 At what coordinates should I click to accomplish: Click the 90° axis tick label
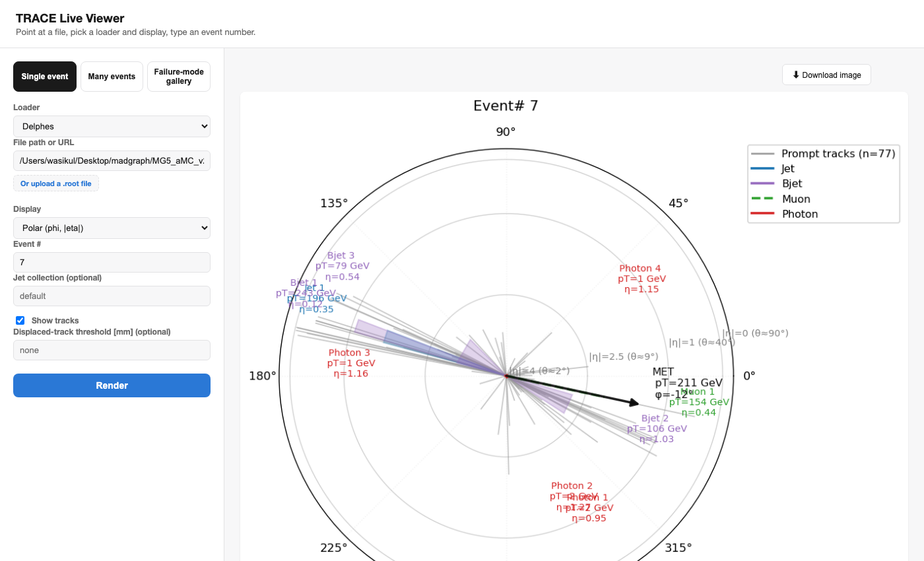pyautogui.click(x=506, y=132)
